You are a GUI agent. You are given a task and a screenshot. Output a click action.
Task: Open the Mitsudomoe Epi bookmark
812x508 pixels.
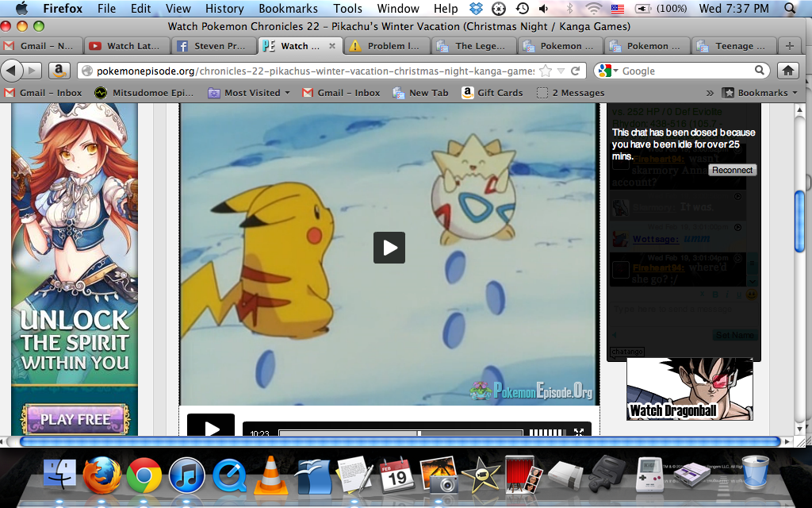coord(144,93)
